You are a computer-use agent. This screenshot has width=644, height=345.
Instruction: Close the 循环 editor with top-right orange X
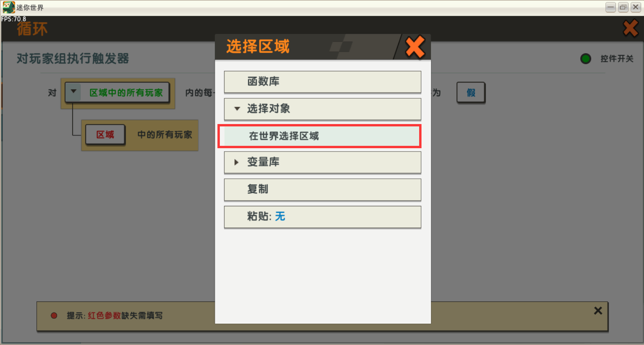click(x=631, y=28)
